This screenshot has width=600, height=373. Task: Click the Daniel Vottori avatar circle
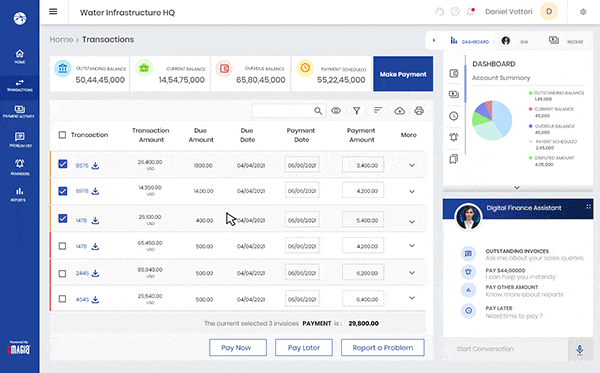[549, 11]
